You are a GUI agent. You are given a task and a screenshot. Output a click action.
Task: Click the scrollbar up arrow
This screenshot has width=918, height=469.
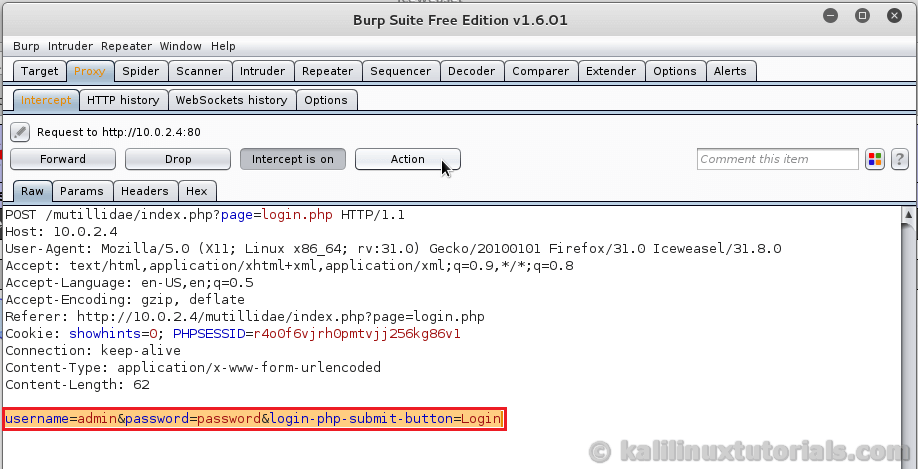click(909, 214)
